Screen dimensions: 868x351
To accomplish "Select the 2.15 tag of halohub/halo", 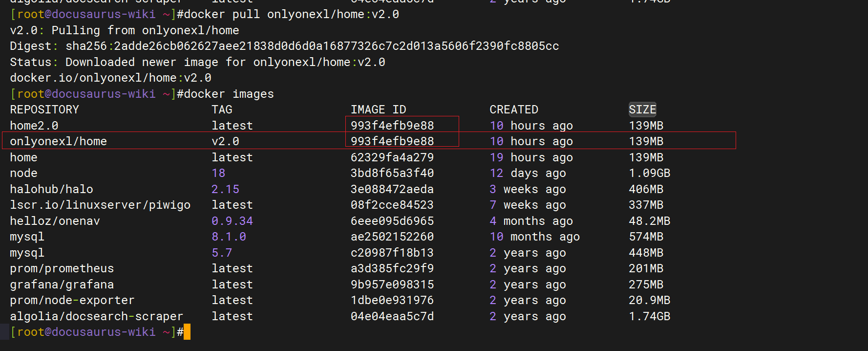I will [x=225, y=189].
